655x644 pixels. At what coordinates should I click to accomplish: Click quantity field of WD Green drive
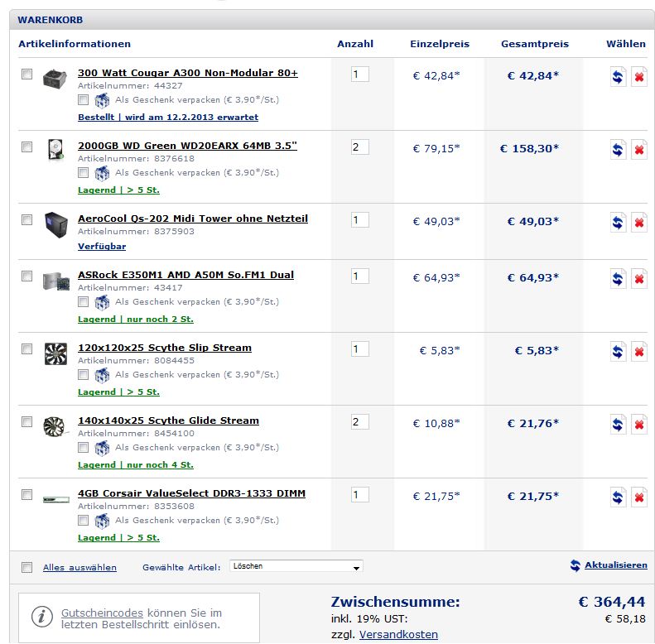(x=359, y=147)
